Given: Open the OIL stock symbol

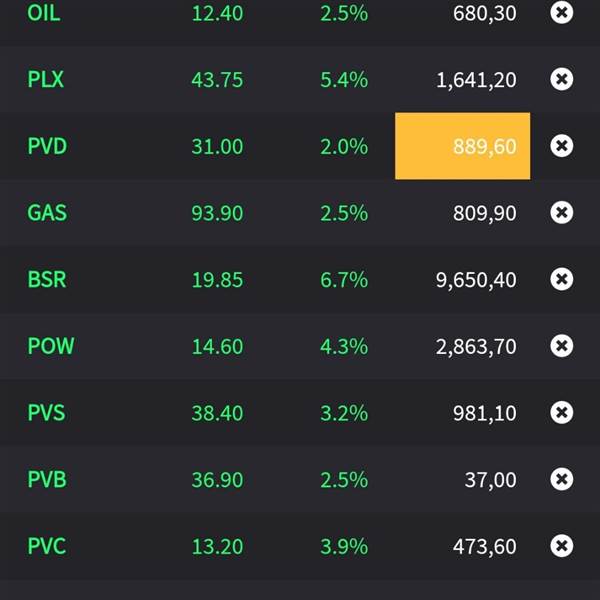Looking at the screenshot, I should [44, 13].
